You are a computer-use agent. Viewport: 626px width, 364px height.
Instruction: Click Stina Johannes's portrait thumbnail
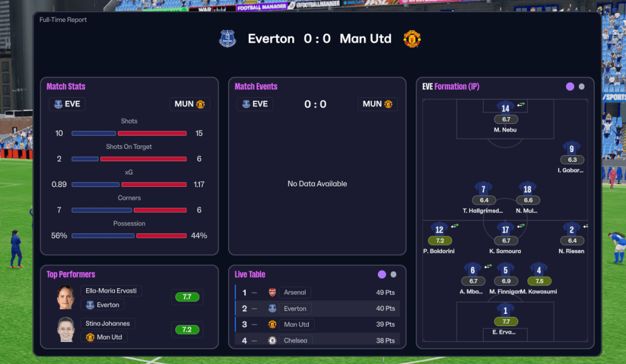point(65,330)
